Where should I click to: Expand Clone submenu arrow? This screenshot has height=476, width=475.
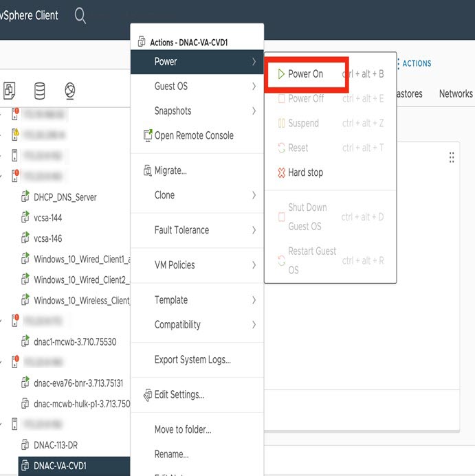coord(254,195)
